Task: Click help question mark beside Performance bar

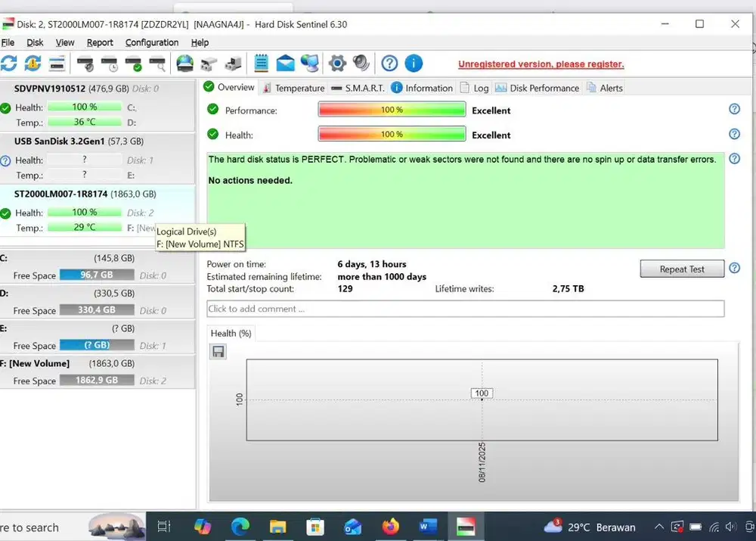Action: click(734, 110)
